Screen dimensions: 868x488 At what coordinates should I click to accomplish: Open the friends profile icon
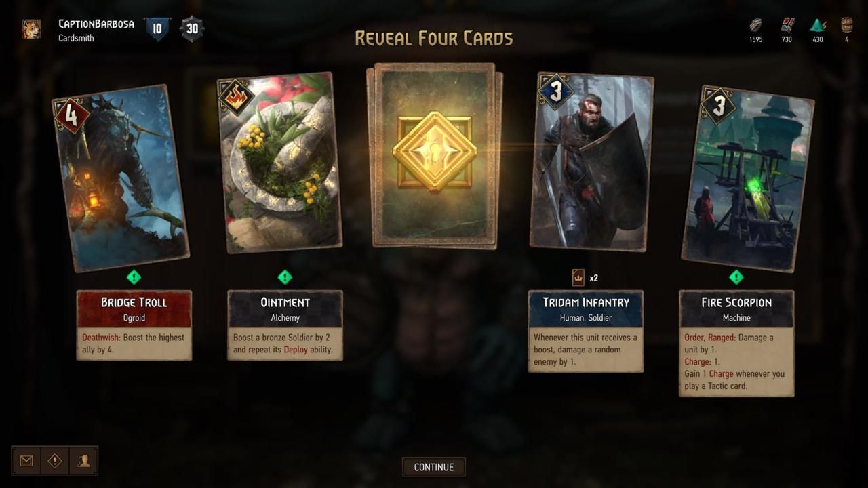click(x=83, y=461)
